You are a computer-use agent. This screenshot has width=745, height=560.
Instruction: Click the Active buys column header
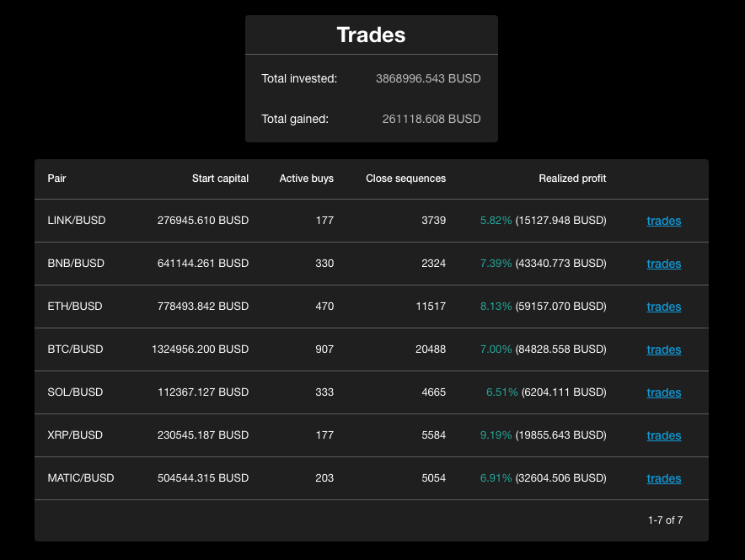click(x=306, y=179)
